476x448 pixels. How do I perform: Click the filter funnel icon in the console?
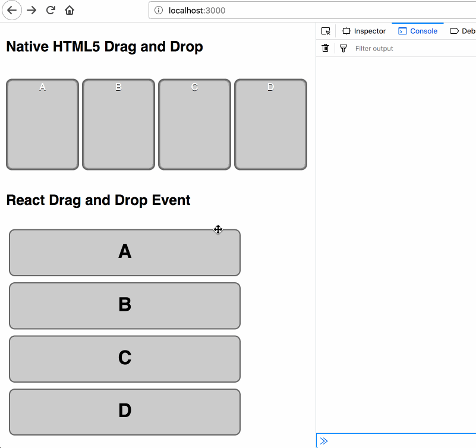point(343,48)
